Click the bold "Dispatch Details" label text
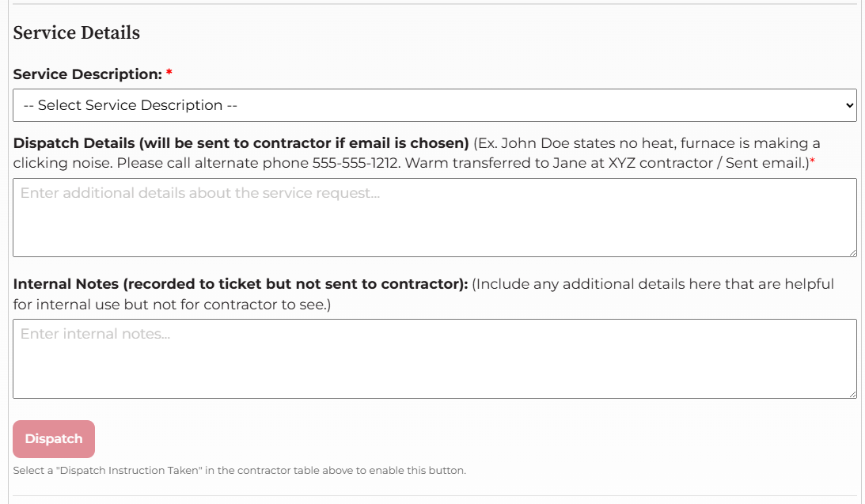 (241, 143)
